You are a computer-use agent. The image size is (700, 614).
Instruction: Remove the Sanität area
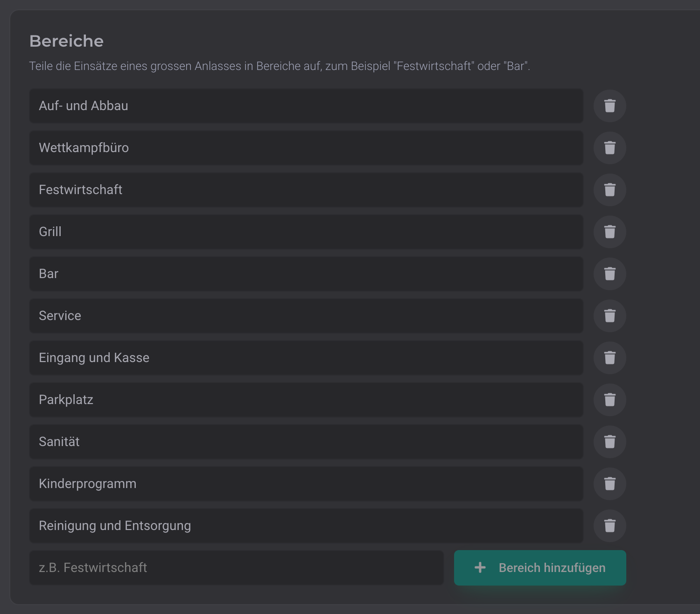[609, 442]
